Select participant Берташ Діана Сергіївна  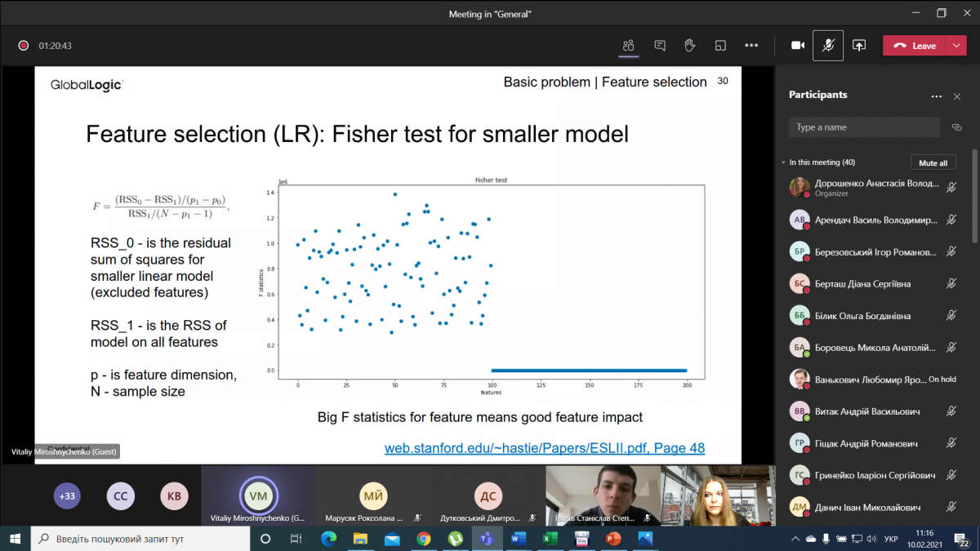[x=862, y=284]
